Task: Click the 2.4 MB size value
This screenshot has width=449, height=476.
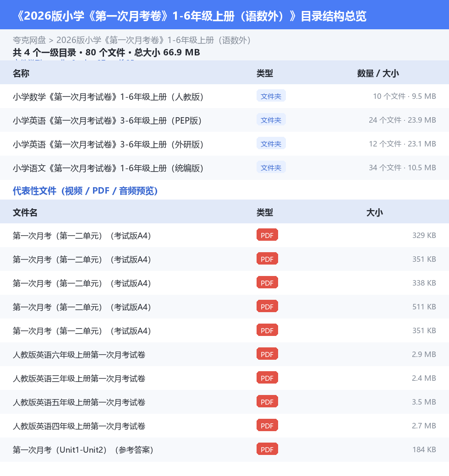Action: (424, 378)
